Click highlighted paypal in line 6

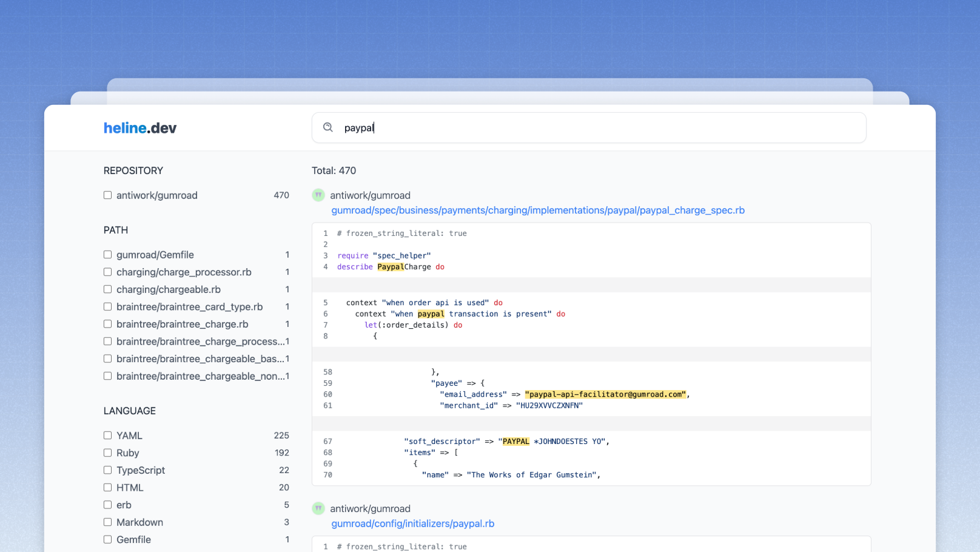click(x=431, y=314)
